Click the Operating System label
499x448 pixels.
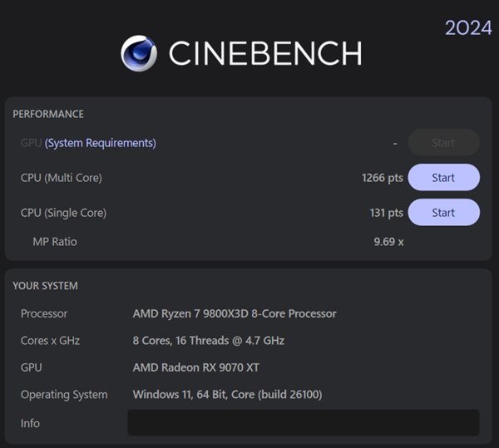point(64,395)
